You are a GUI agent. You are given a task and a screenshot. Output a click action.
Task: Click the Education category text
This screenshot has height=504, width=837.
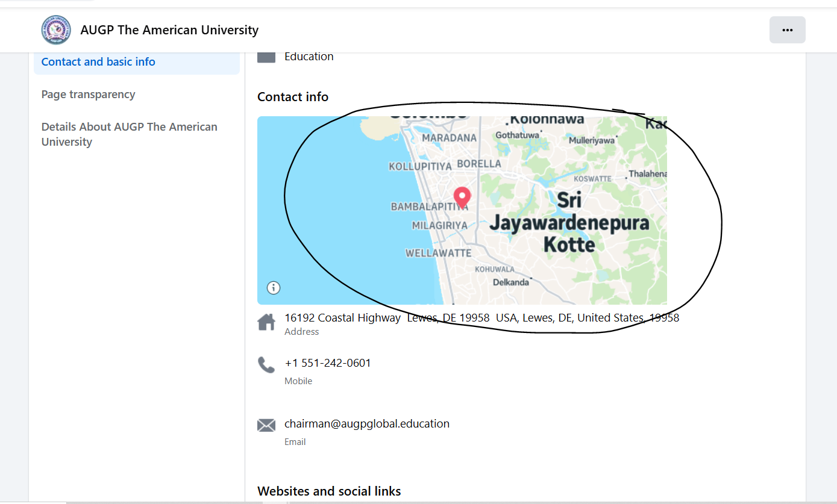pyautogui.click(x=309, y=57)
